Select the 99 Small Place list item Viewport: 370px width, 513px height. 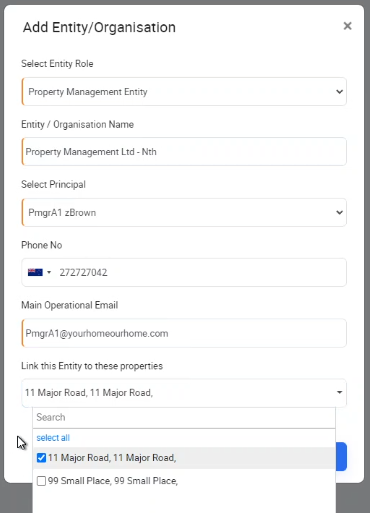click(x=184, y=481)
